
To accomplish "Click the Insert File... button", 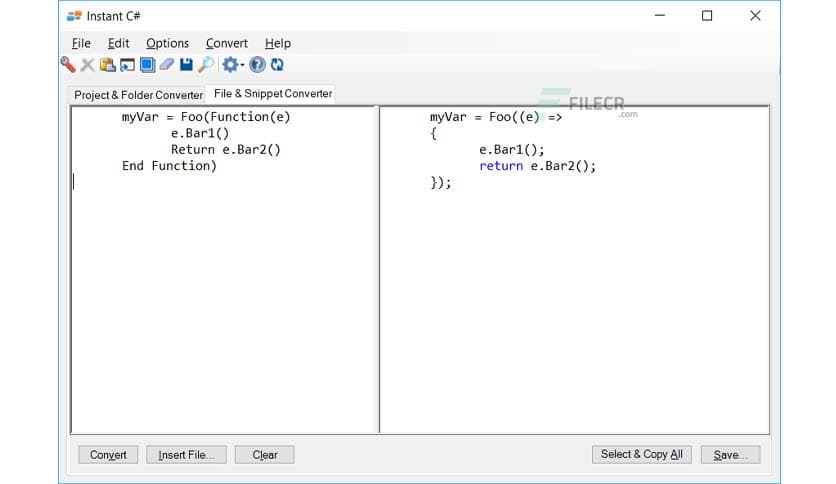I will pos(186,455).
